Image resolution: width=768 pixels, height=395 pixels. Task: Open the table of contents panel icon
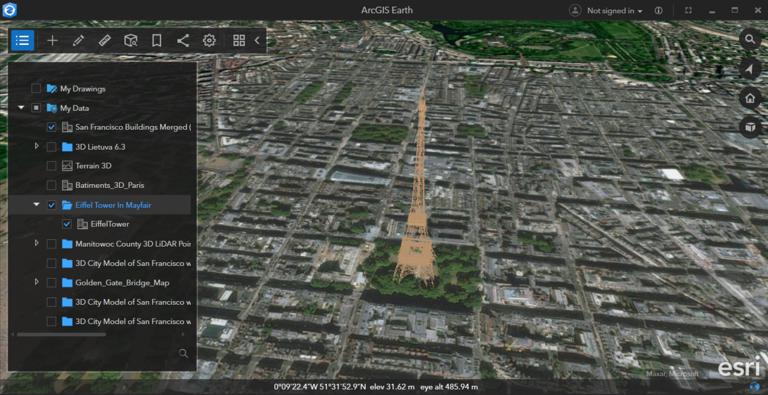point(23,41)
